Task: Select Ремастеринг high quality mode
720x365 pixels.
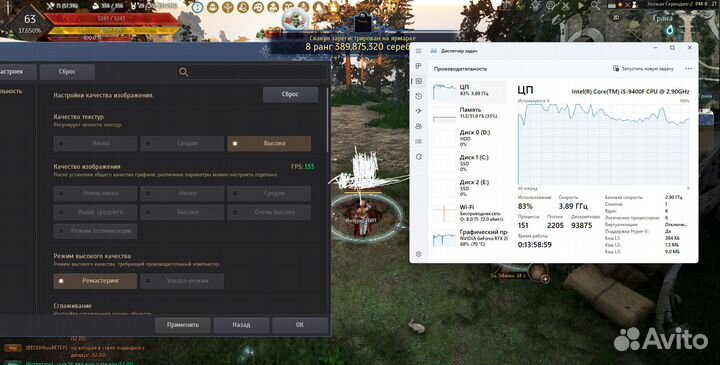Action: (95, 281)
